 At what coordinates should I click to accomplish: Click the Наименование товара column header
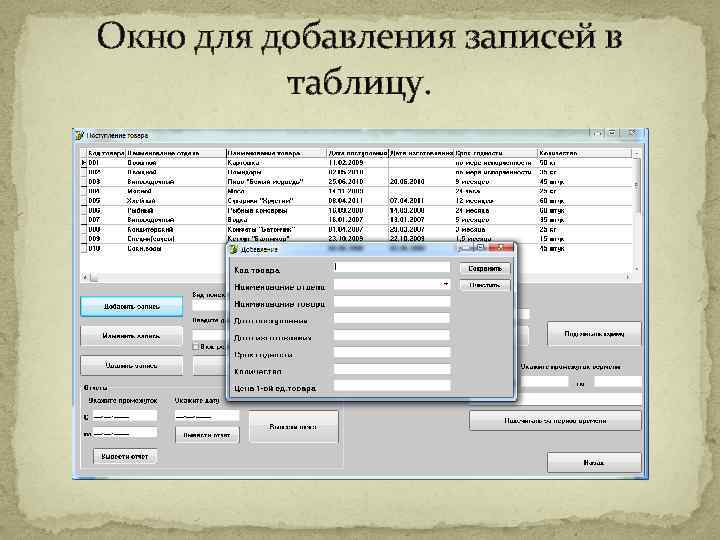coord(276,153)
